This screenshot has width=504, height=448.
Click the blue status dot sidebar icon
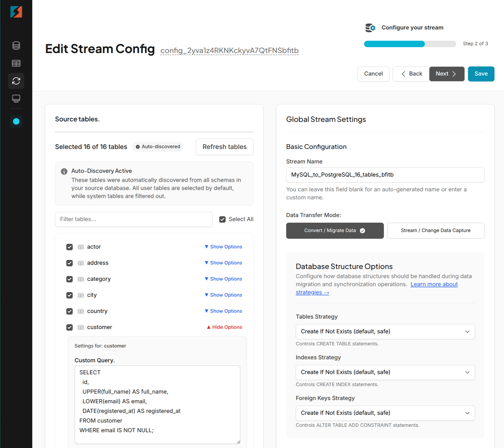click(16, 121)
